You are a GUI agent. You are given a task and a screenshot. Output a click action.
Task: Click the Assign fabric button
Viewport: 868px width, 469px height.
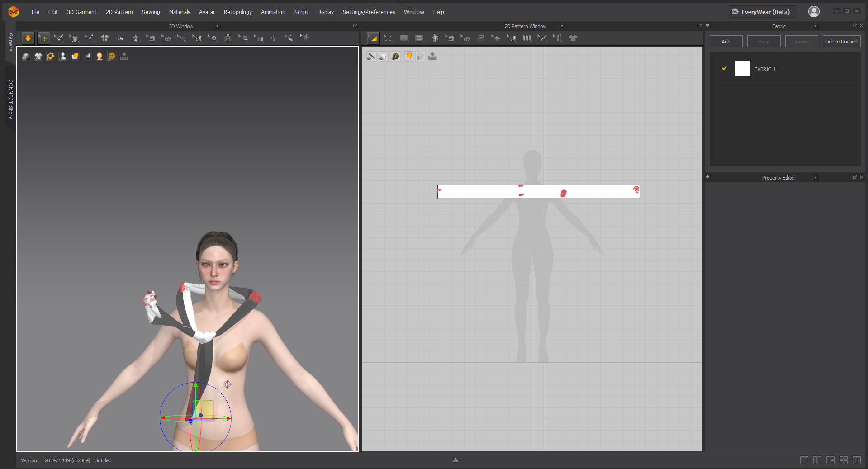802,42
